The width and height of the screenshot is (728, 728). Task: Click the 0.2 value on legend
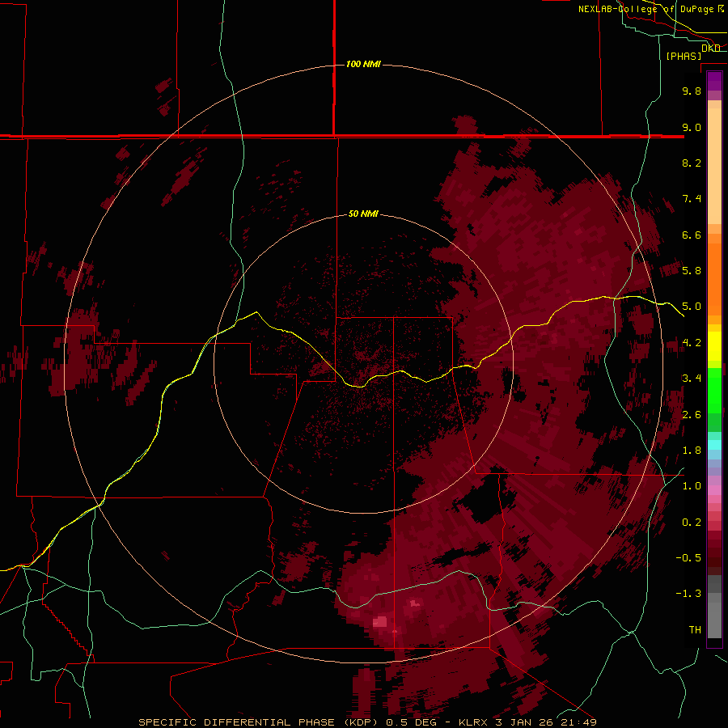692,523
